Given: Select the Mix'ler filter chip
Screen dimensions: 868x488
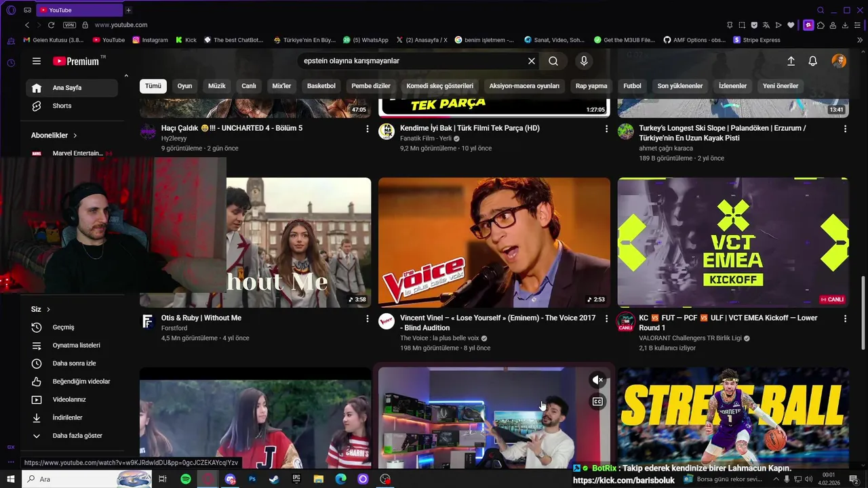Looking at the screenshot, I should [x=281, y=86].
